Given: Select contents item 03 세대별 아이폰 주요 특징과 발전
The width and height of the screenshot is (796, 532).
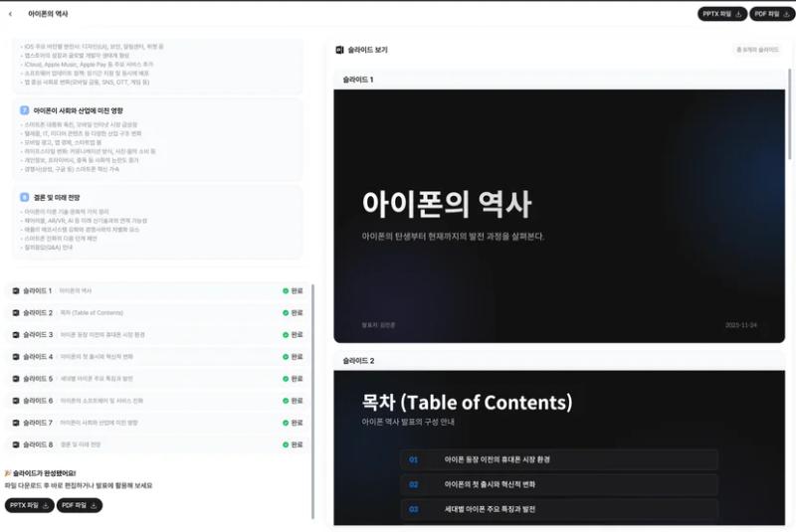Looking at the screenshot, I should coord(559,509).
